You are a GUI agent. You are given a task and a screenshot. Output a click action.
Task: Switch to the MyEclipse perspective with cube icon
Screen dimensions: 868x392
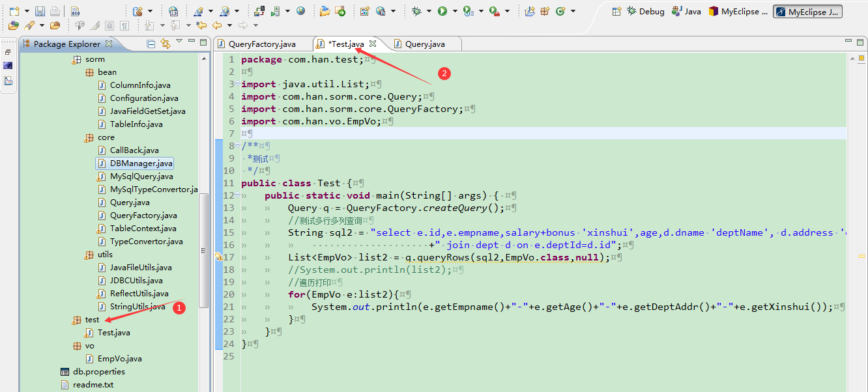(x=738, y=12)
